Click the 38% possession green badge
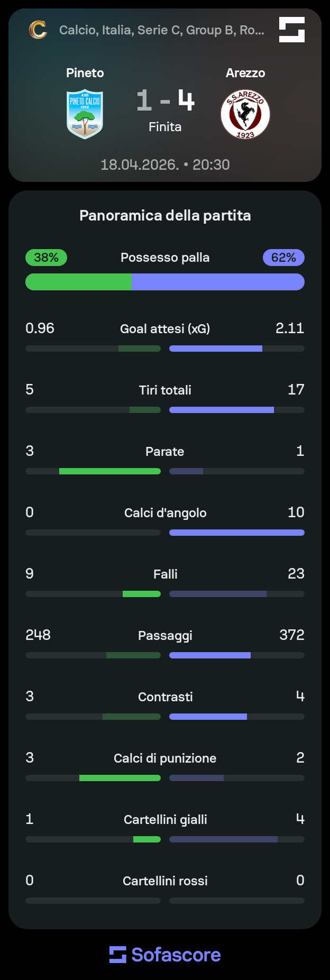Screen dimensions: 330x980 [x=46, y=258]
